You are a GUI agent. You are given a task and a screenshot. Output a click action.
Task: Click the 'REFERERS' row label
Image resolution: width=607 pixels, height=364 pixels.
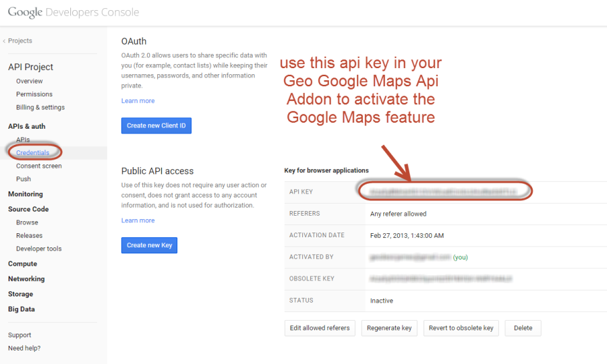tap(305, 213)
